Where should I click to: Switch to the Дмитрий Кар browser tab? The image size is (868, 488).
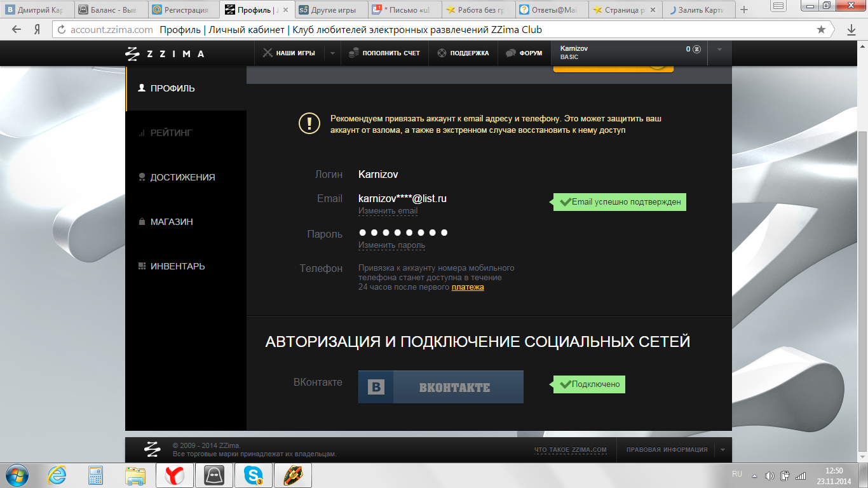tap(37, 10)
